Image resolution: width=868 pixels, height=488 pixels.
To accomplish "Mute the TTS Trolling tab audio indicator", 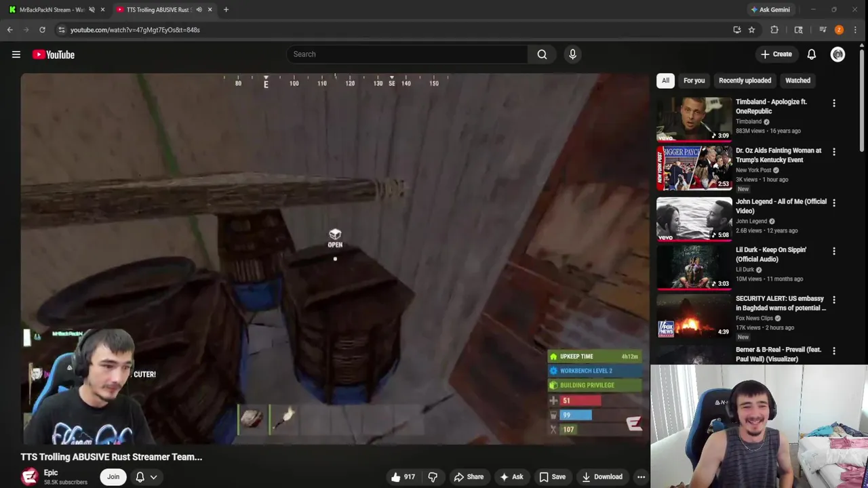I will coord(199,9).
